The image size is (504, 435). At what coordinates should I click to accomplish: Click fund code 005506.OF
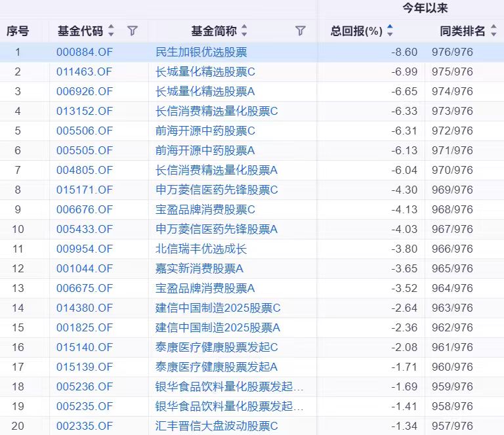(x=84, y=131)
